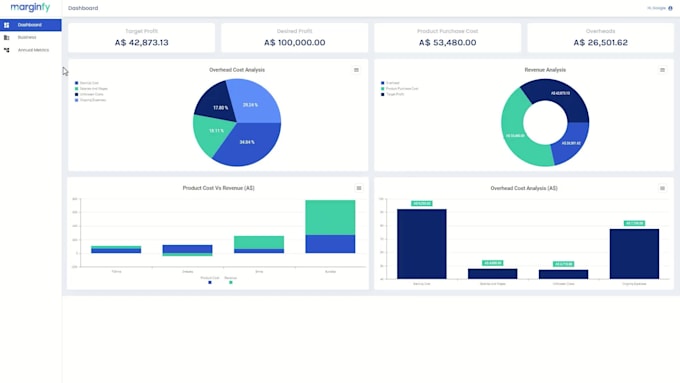Open the Overhead Cost Analysis pie chart menu
The height and width of the screenshot is (383, 680).
[356, 70]
